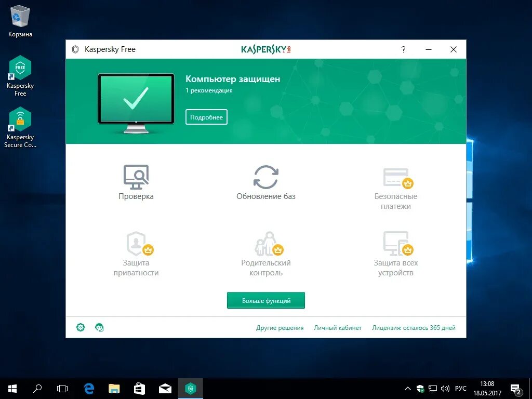The height and width of the screenshot is (399, 532).
Task: Launch Microsoft Edge from taskbar
Action: [x=89, y=389]
